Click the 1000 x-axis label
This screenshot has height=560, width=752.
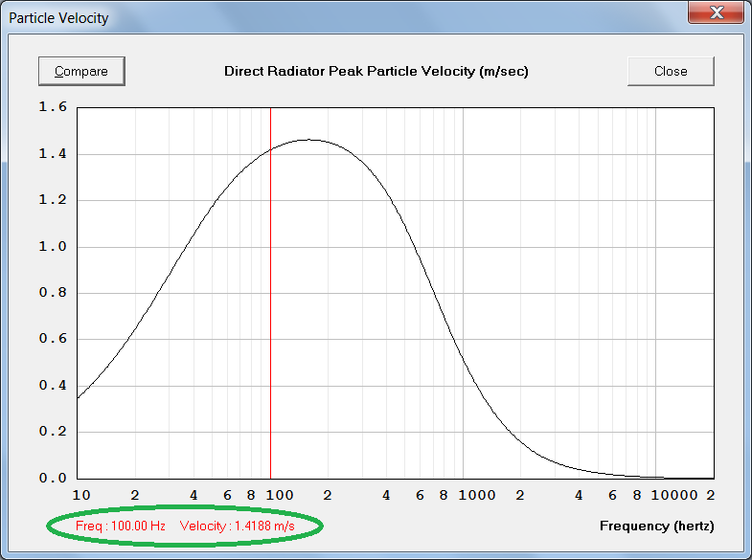477,495
